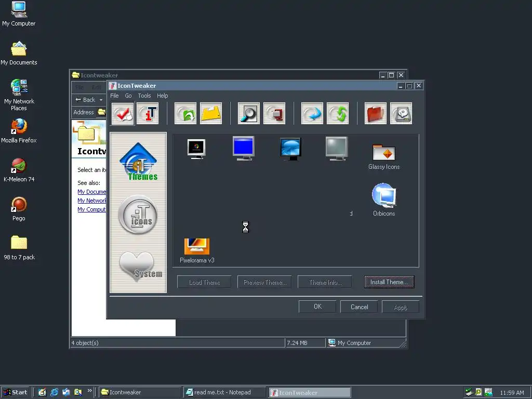Select the Orbicons theme
The width and height of the screenshot is (532, 399).
[384, 200]
